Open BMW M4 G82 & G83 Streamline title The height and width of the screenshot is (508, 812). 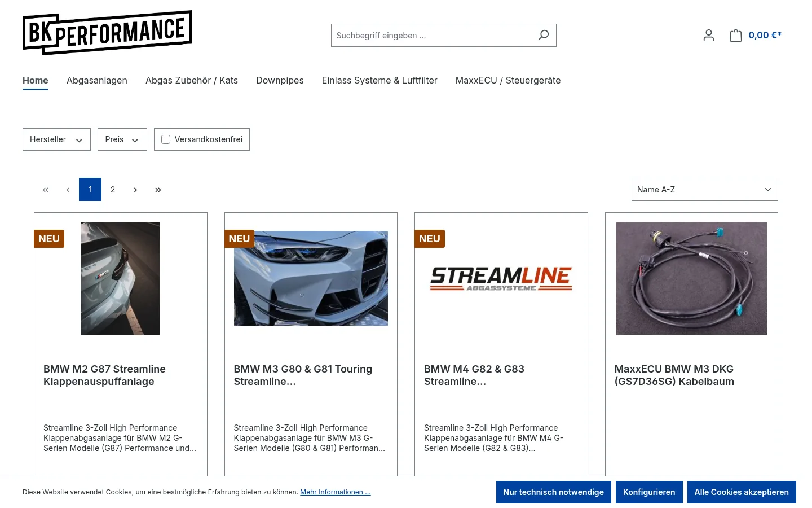474,375
